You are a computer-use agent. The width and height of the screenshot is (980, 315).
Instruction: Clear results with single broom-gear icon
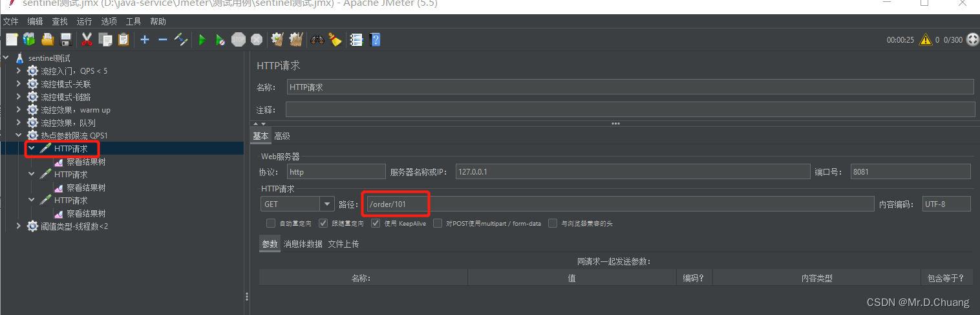click(277, 39)
